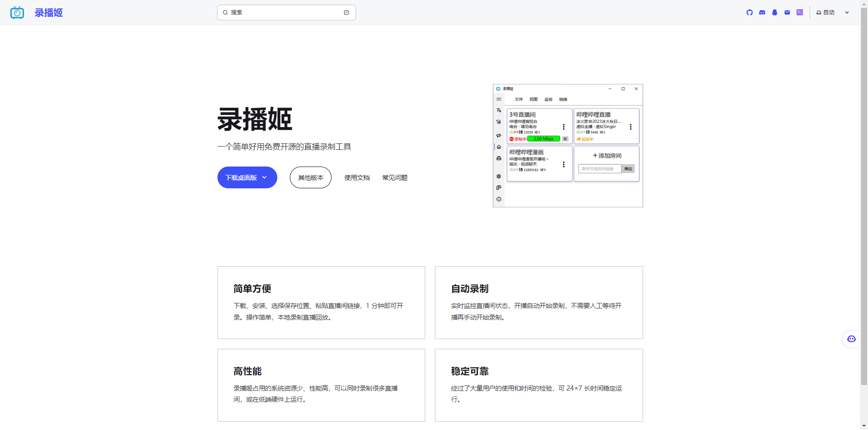Expand the 自动 theme dropdown
868x430 pixels.
[833, 13]
